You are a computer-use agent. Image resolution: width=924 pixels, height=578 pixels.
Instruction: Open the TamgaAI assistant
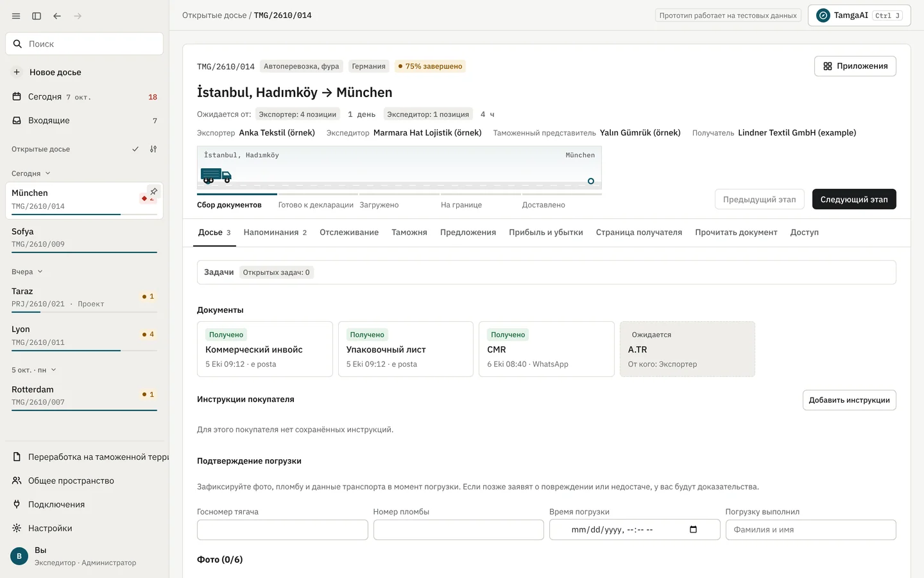point(859,15)
